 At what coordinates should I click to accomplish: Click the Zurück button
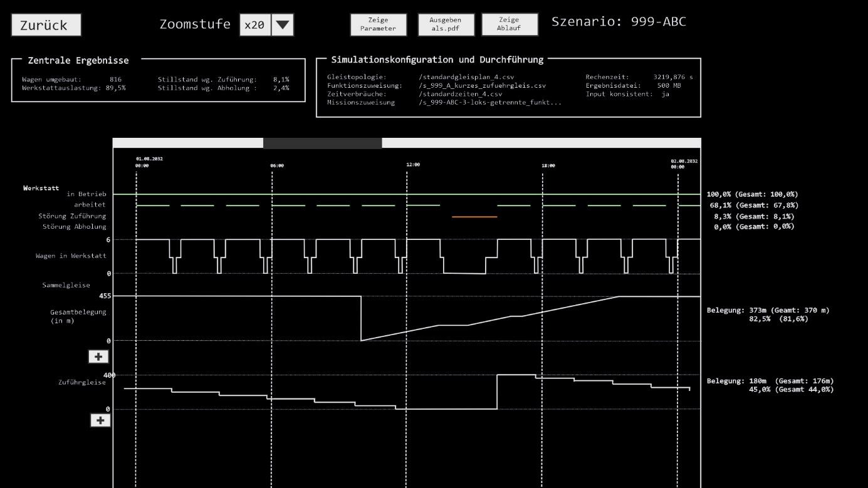tap(45, 24)
